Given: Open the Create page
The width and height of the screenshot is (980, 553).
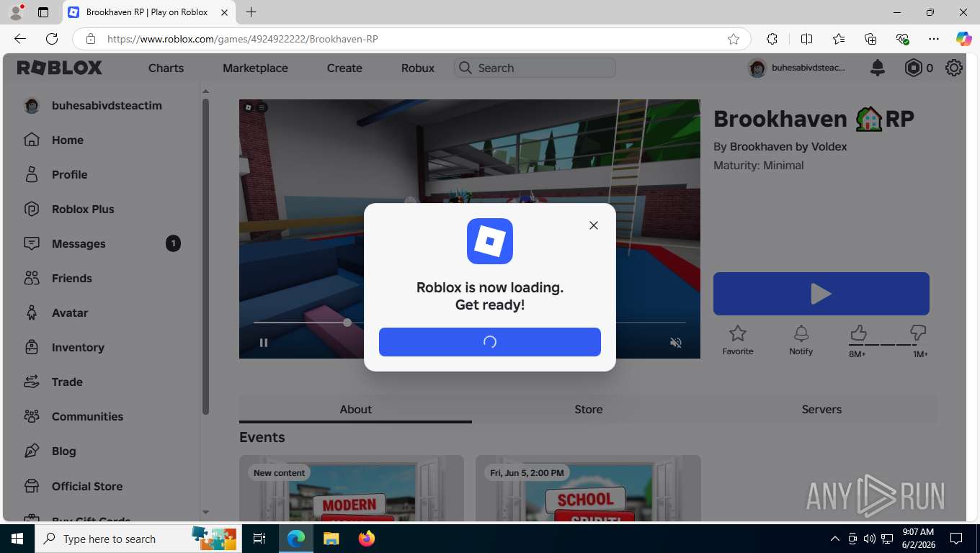Looking at the screenshot, I should click(344, 68).
